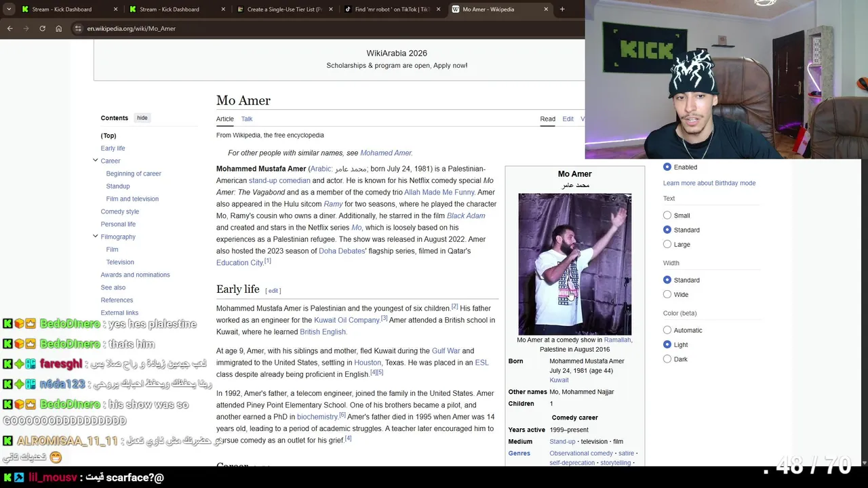Set text size to Small
Image resolution: width=868 pixels, height=488 pixels.
pyautogui.click(x=667, y=216)
